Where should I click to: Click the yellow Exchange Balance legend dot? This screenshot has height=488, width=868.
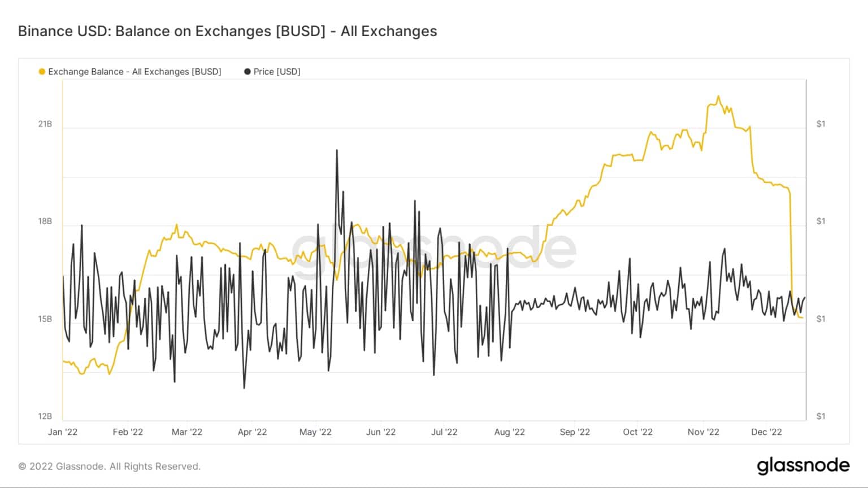pyautogui.click(x=42, y=72)
